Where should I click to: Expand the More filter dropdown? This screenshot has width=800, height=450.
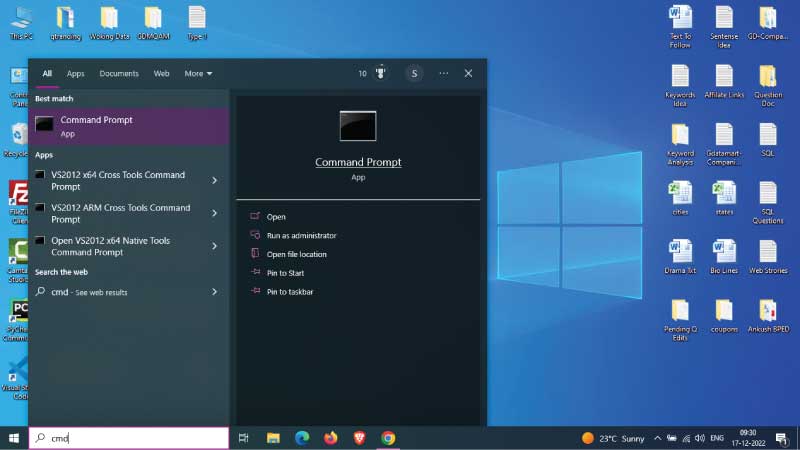[198, 73]
